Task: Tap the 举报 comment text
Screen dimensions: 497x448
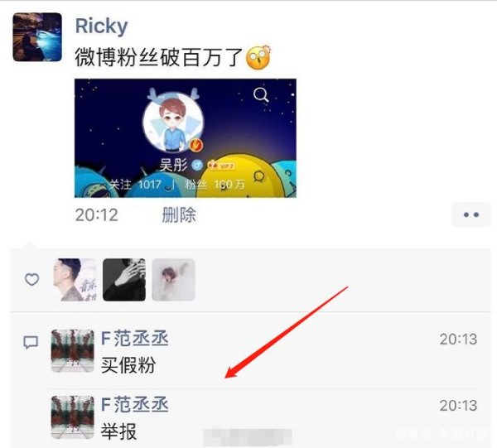Action: click(118, 431)
